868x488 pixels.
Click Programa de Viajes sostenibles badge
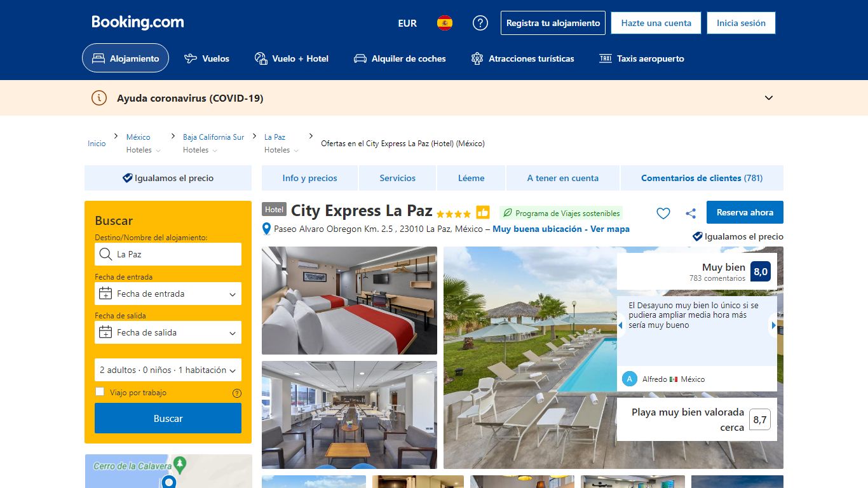[x=560, y=213]
